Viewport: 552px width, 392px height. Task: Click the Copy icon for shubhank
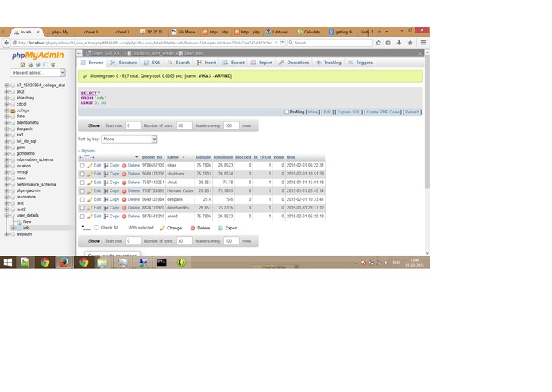coord(106,174)
